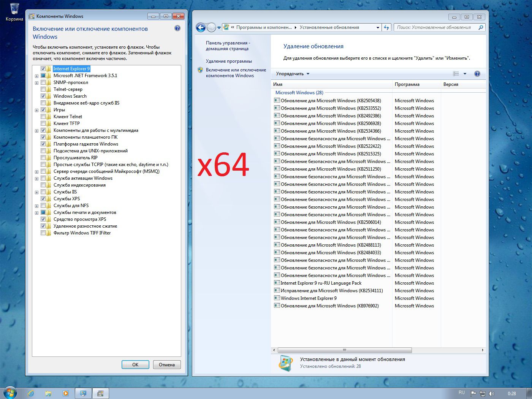The width and height of the screenshot is (532, 399).
Task: Click the horizontal scrollbar thumb in updates list
Action: [x=345, y=350]
